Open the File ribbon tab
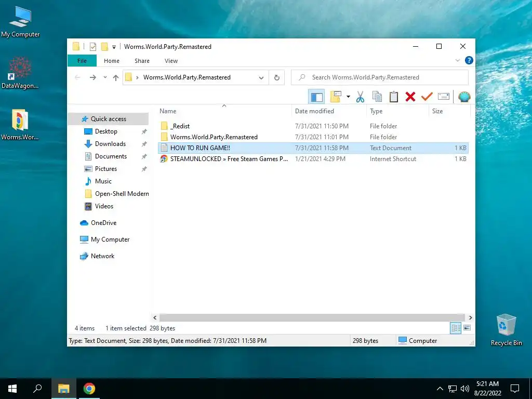 82,61
